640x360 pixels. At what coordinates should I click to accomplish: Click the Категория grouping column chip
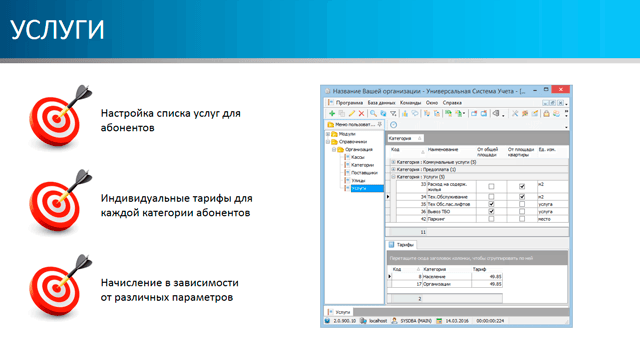405,138
